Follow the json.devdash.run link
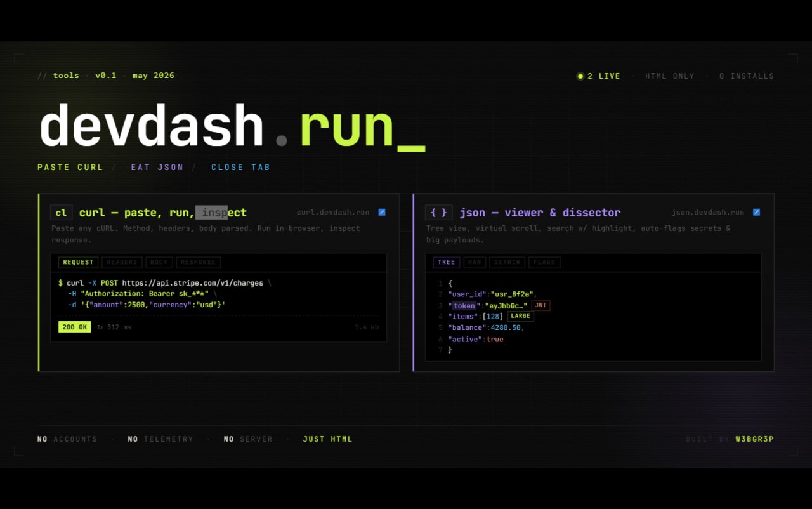 (708, 212)
